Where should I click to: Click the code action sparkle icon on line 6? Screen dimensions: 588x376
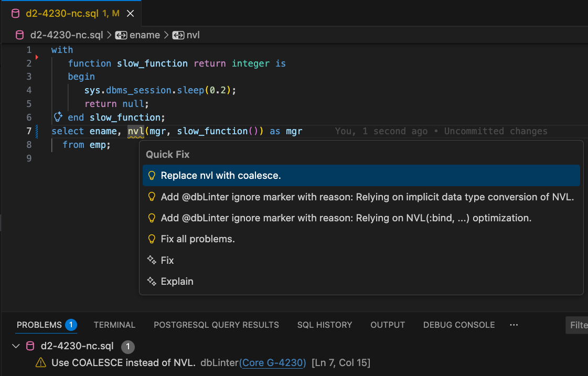(x=58, y=117)
